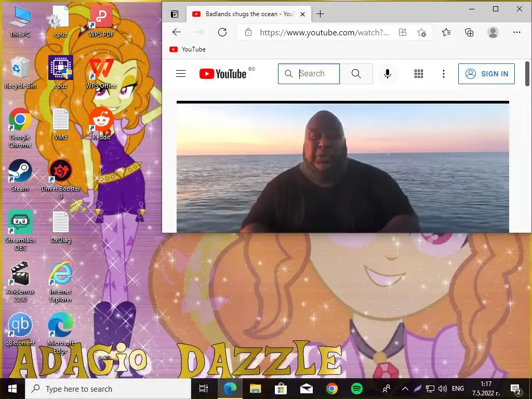Viewport: 532px width, 399px height.
Task: Open File Explorer from taskbar
Action: (x=256, y=389)
